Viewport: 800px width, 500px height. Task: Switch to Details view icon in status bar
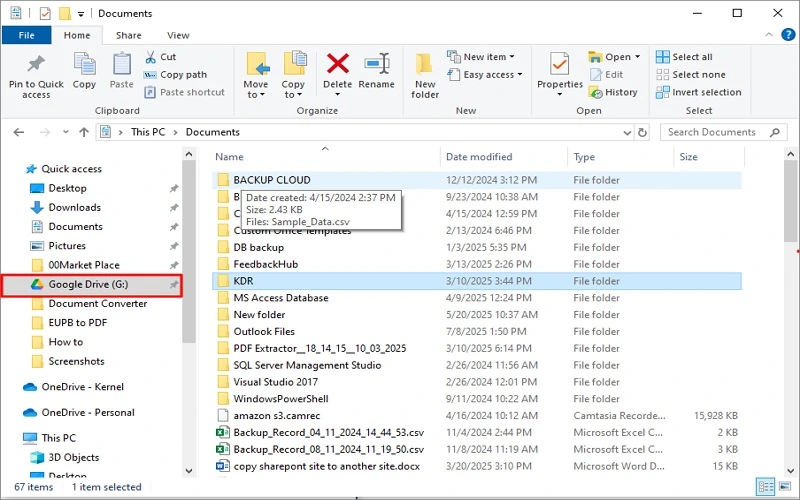[x=766, y=487]
